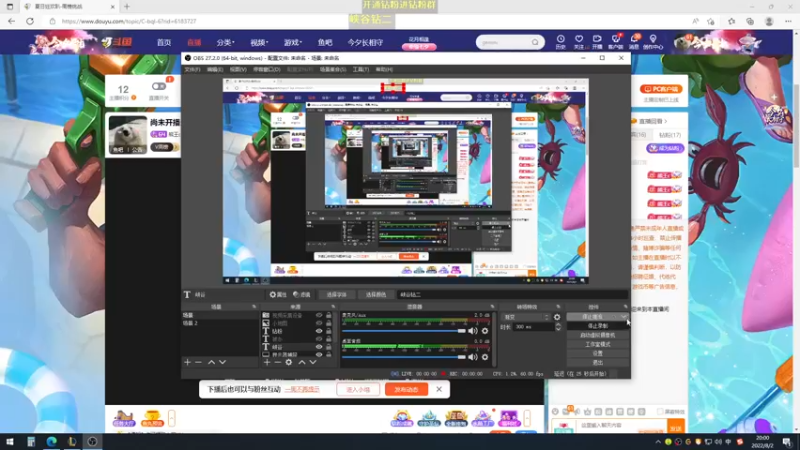Screen dimensions: 800x450
Task: Expand 分类 dropdown in Douyu navigation
Action: pos(225,42)
